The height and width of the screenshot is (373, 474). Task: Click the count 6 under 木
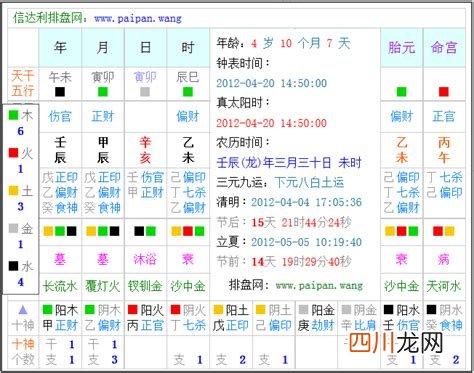click(x=21, y=131)
